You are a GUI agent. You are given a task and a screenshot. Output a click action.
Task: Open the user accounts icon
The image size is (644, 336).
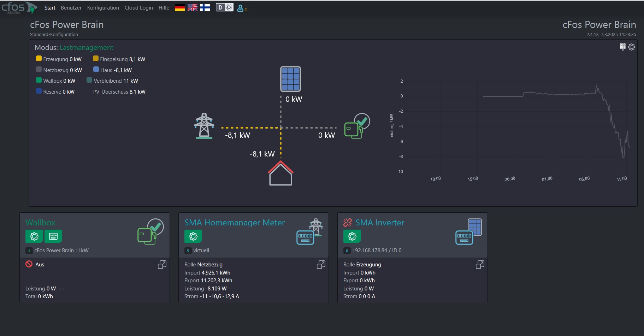click(x=241, y=8)
